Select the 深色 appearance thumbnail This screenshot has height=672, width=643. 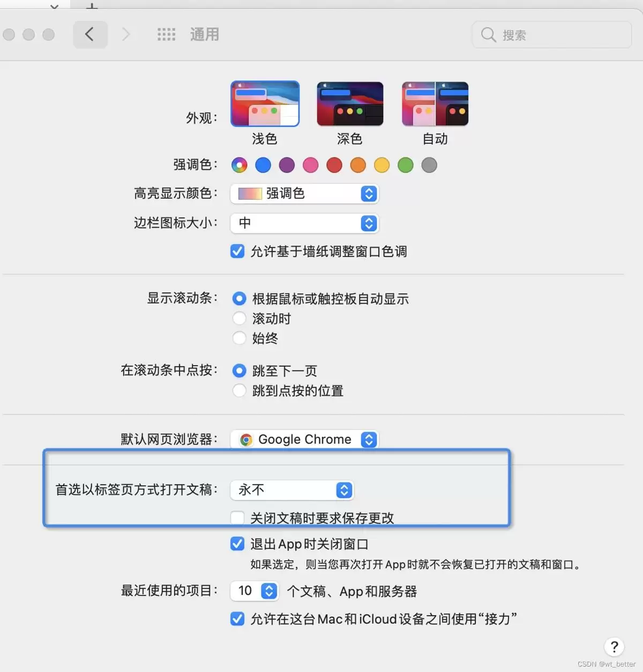(350, 103)
